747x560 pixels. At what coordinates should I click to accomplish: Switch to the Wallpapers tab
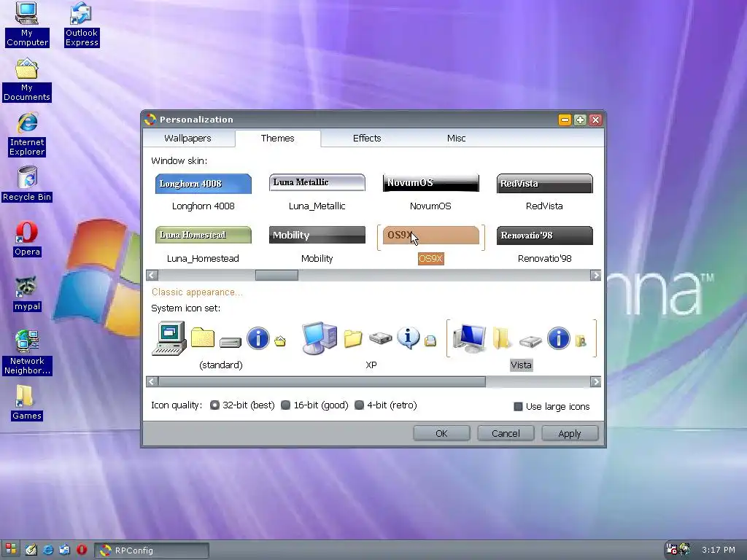(187, 138)
